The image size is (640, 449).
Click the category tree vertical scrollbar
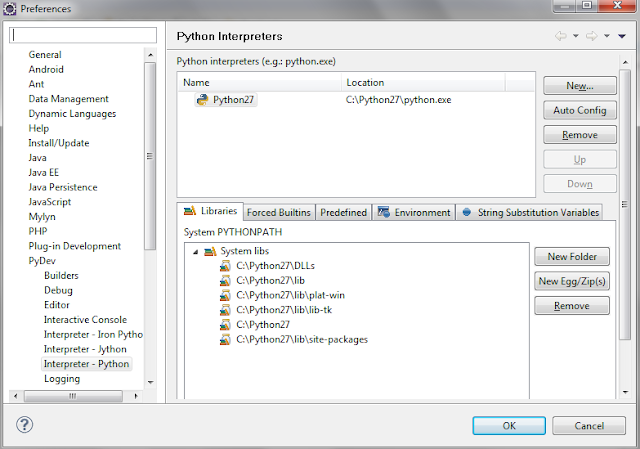150,156
